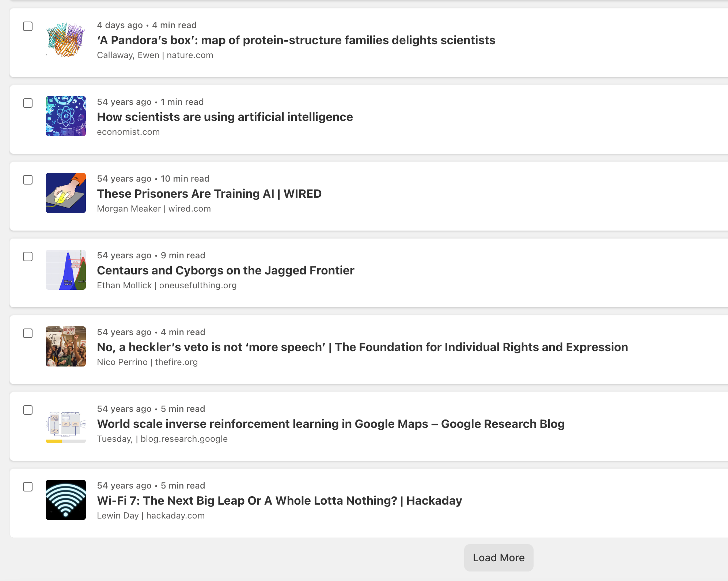Check the Wi-Fi 7 Hackaday article box
This screenshot has height=581, width=728.
click(28, 487)
